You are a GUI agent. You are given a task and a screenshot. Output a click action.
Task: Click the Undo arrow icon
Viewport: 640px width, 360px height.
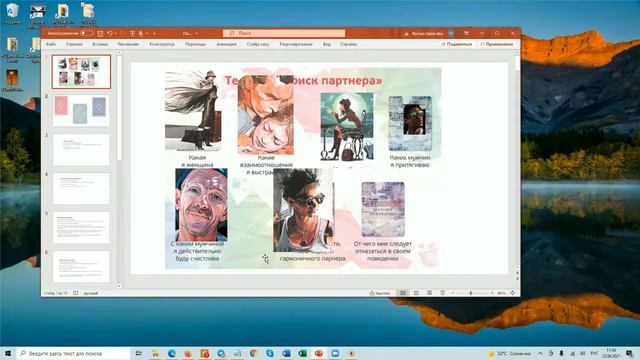pos(110,33)
